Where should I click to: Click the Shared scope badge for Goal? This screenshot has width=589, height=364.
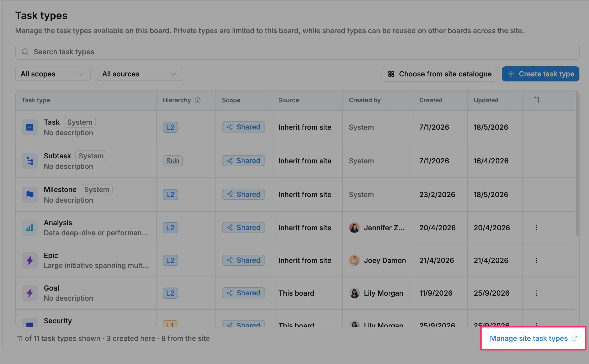click(x=243, y=293)
